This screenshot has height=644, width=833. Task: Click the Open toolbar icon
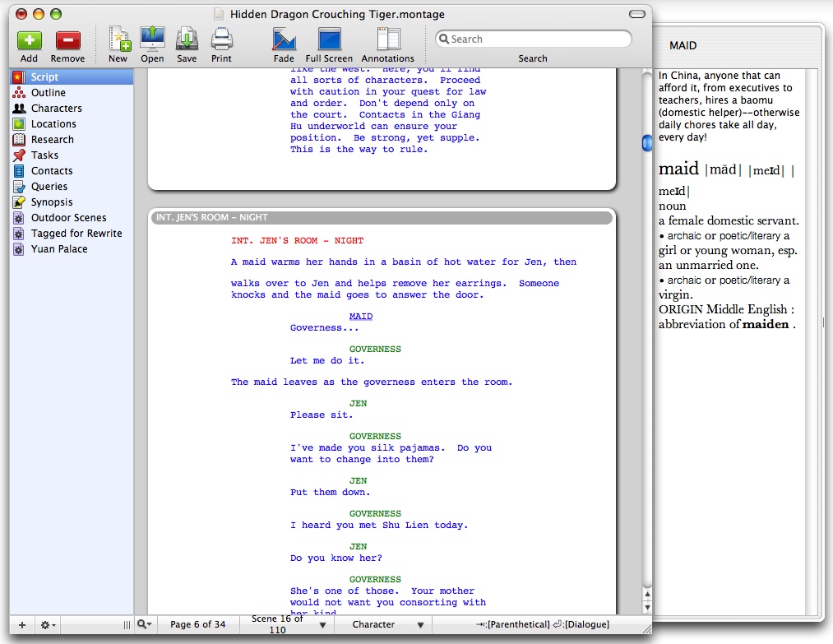point(152,39)
